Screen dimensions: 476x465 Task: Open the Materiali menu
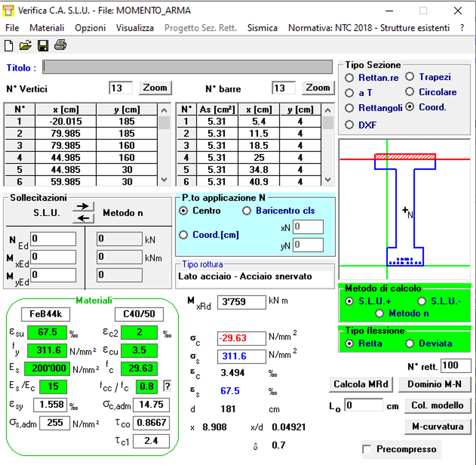click(x=47, y=28)
